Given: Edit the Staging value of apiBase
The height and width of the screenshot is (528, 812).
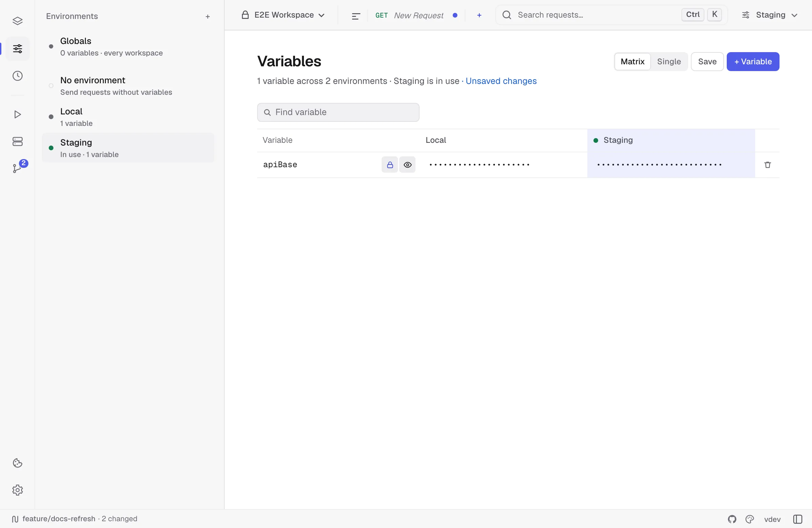Looking at the screenshot, I should (x=671, y=165).
